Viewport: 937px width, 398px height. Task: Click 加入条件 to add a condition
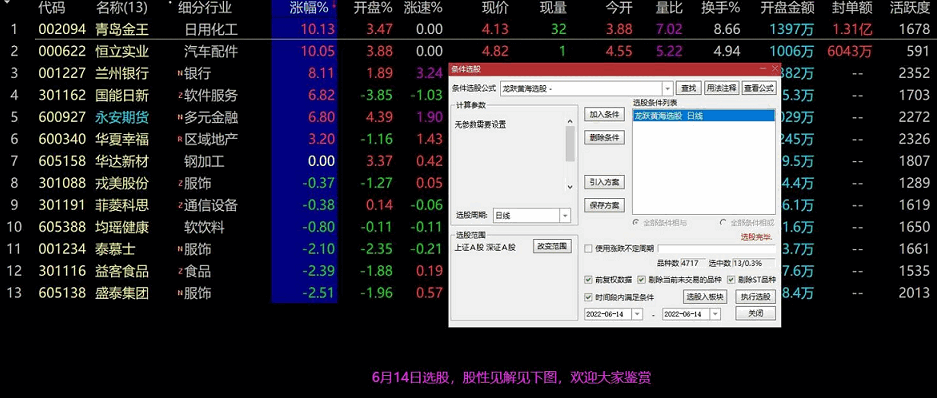604,114
